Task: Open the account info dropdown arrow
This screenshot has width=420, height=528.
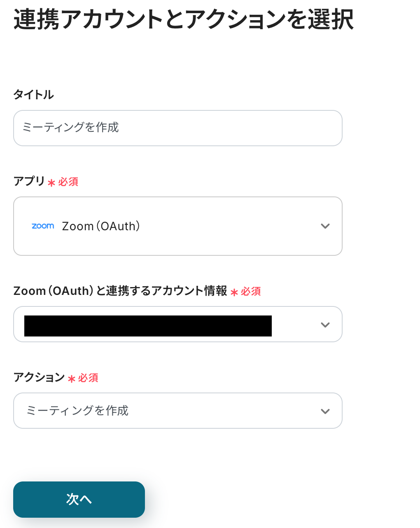Action: pyautogui.click(x=325, y=325)
